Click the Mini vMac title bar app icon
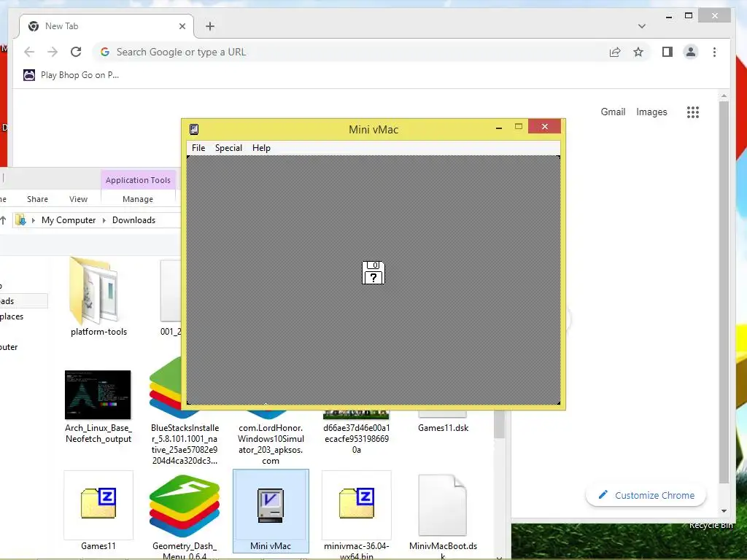The width and height of the screenshot is (747, 560). click(194, 129)
